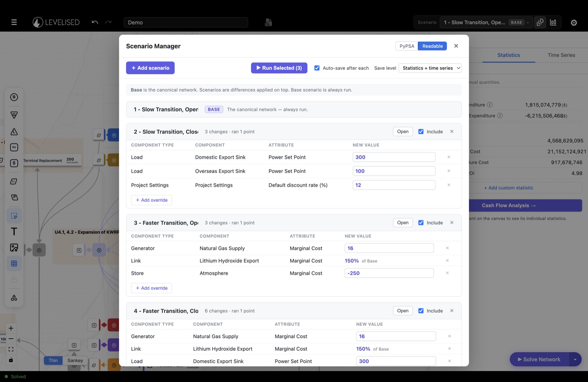This screenshot has height=382, width=588.
Task: Open the hamburger main menu
Action: pyautogui.click(x=14, y=22)
